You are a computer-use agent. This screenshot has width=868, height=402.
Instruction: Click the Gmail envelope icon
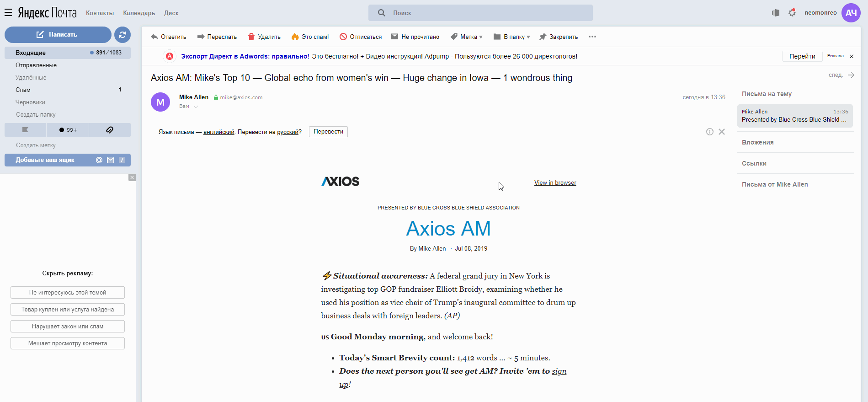pyautogui.click(x=111, y=160)
